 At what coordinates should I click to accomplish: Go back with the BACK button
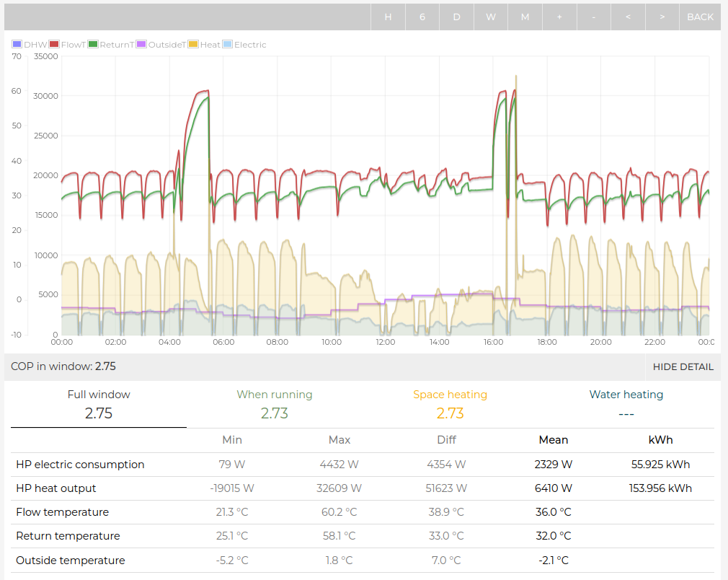[x=700, y=17]
